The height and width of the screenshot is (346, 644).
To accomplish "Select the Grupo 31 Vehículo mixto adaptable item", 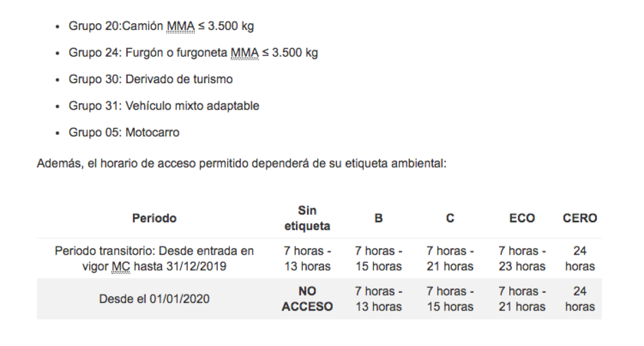I will (x=164, y=106).
